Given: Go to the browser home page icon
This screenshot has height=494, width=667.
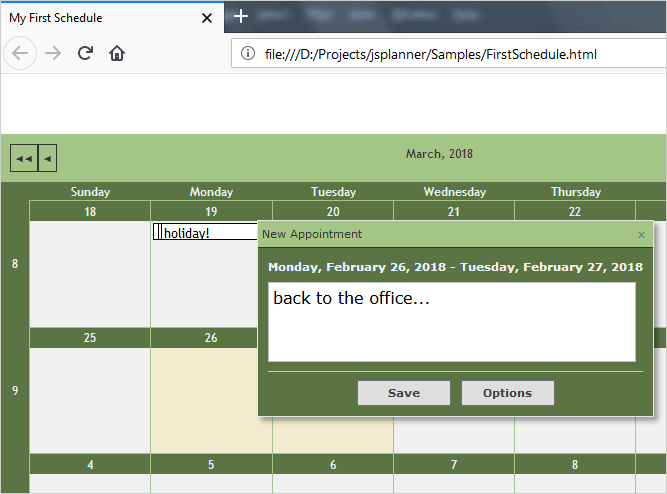Looking at the screenshot, I should click(117, 54).
